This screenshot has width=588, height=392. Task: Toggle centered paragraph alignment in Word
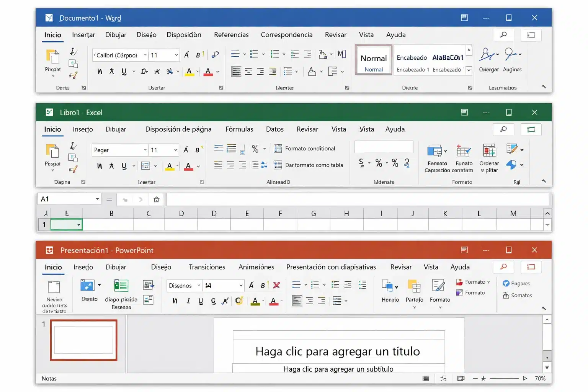coord(248,71)
